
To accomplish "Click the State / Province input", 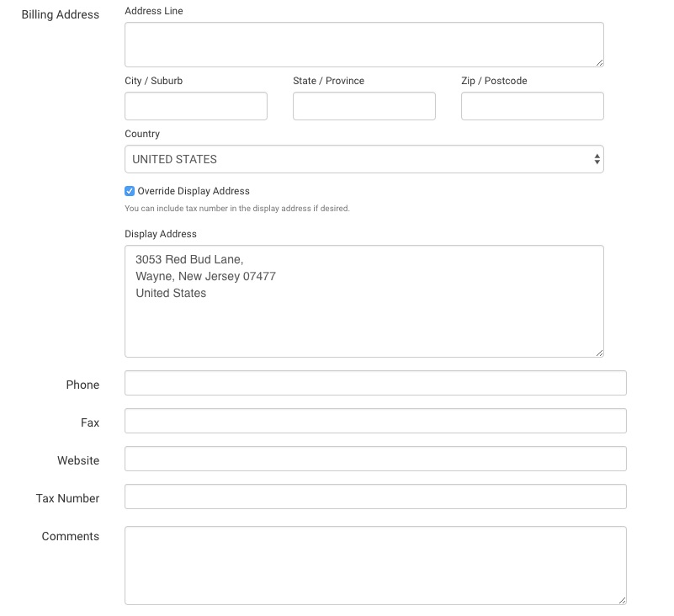I will click(x=364, y=106).
